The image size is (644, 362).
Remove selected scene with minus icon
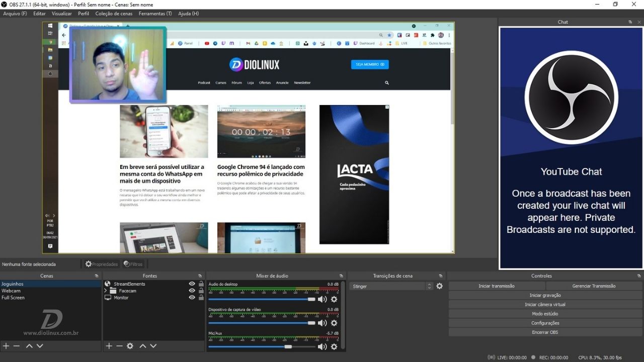coord(17,346)
